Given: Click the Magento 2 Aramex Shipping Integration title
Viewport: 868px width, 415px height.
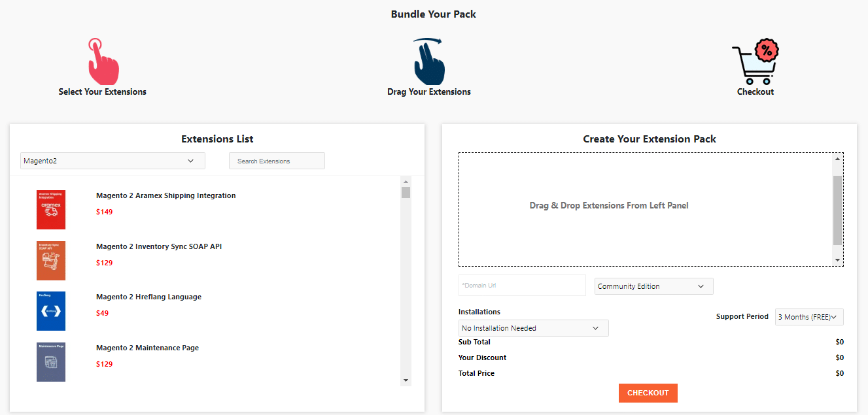Looking at the screenshot, I should 165,195.
